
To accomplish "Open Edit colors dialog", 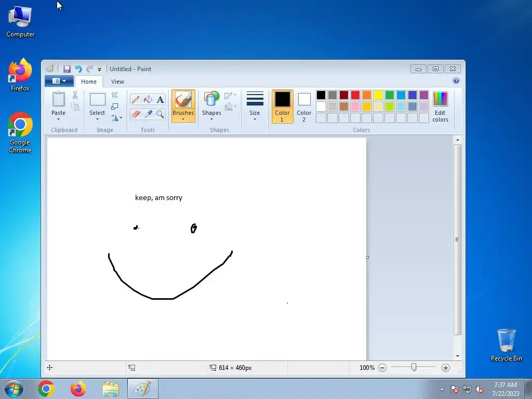I will coord(441,107).
